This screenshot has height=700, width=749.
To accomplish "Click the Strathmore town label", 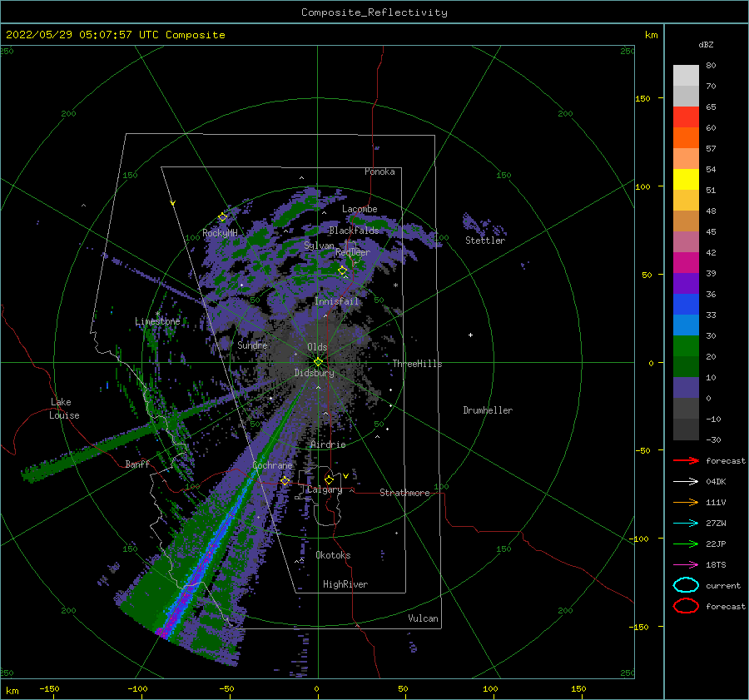I will 404,493.
